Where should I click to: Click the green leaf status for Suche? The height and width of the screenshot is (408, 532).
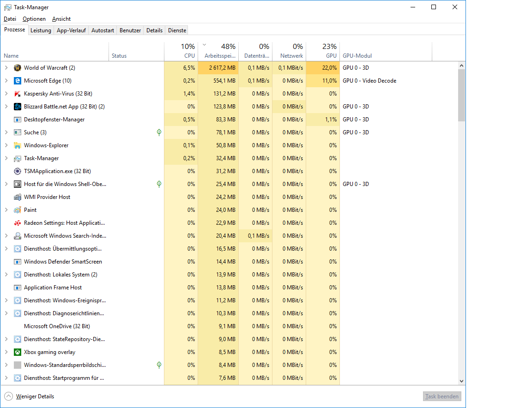[159, 132]
